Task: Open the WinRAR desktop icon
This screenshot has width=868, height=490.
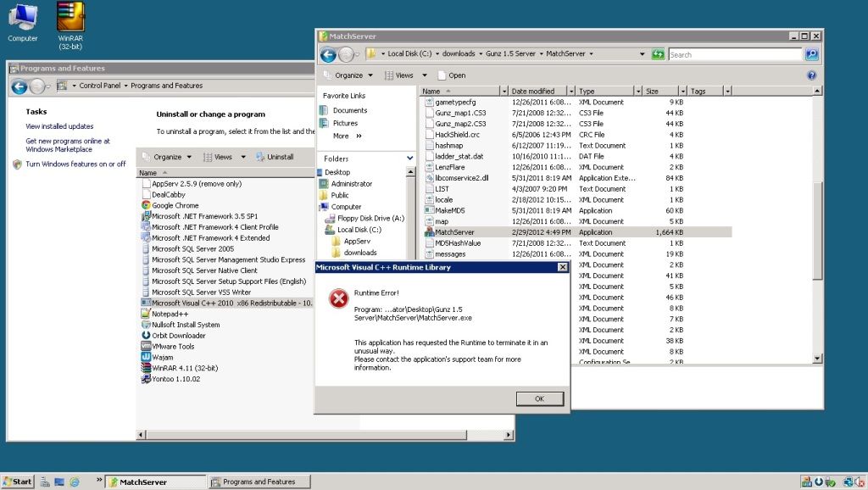Action: 70,16
